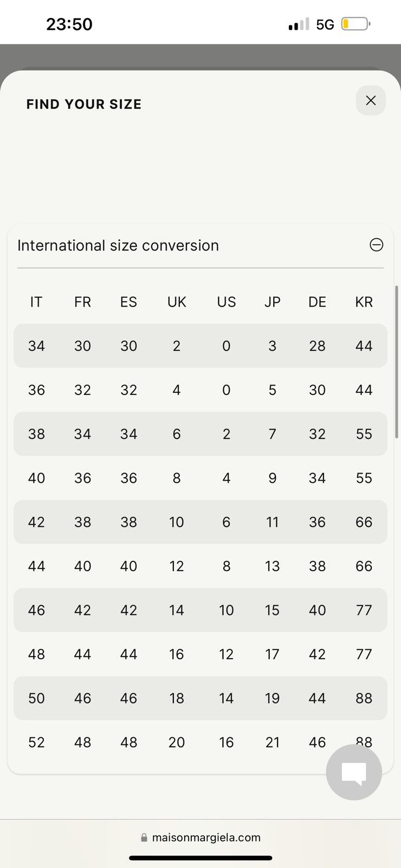This screenshot has width=401, height=868.
Task: Tap the lock icon beside the URL
Action: click(x=144, y=838)
